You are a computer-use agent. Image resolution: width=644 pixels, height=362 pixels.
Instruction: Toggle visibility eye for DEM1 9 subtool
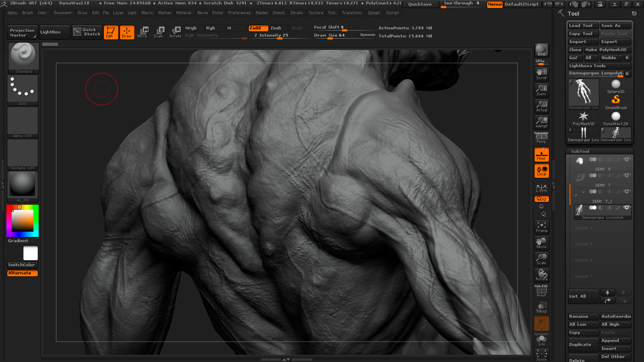pyautogui.click(x=626, y=159)
